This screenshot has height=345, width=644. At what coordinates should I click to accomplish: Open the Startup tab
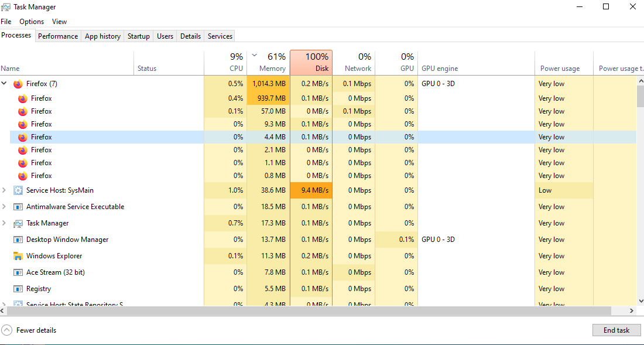pos(139,36)
